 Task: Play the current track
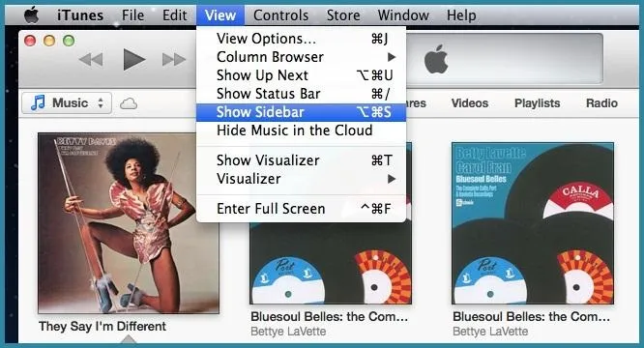[133, 60]
